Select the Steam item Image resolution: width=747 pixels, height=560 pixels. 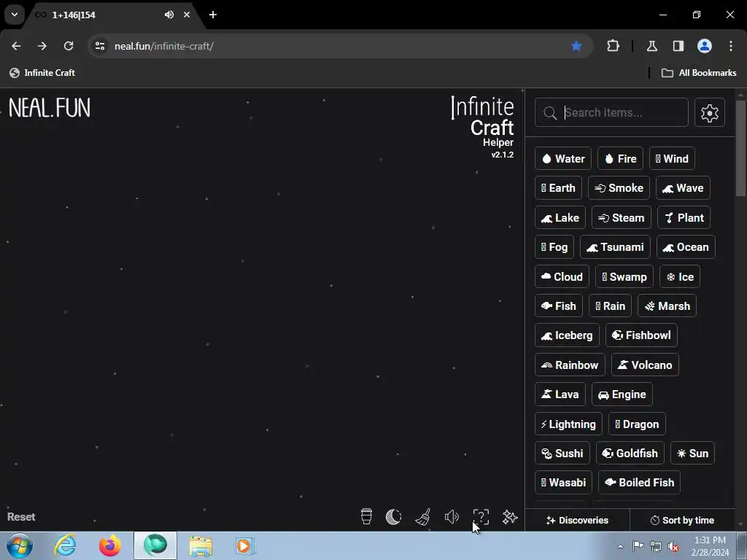622,217
